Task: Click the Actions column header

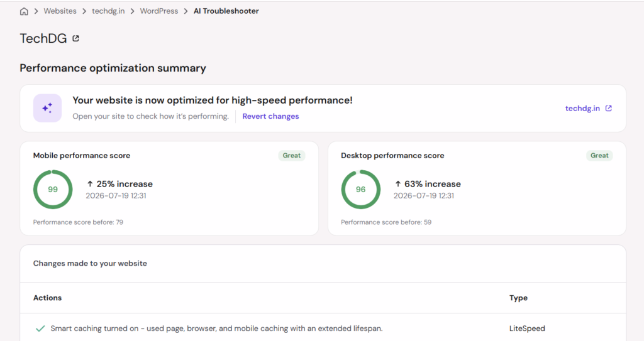Action: tap(47, 298)
